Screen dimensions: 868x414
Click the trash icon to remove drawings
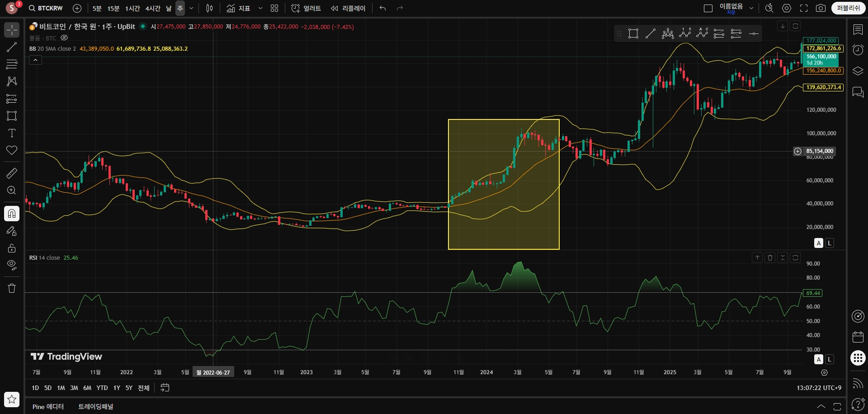12,288
